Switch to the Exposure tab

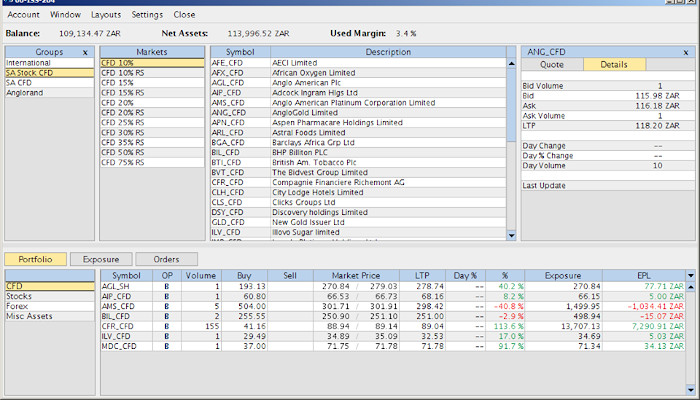[x=101, y=259]
